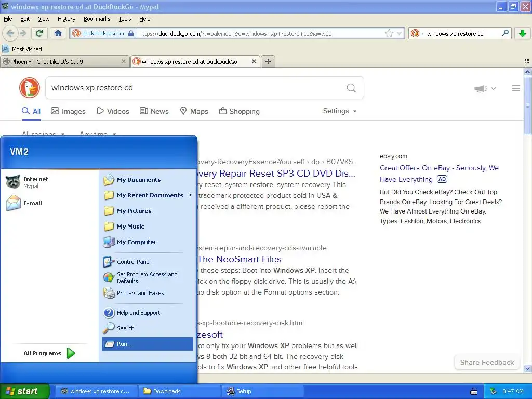Viewport: 532px width, 399px height.
Task: Open the Great Offers On eBay ad link
Action: pyautogui.click(x=439, y=174)
